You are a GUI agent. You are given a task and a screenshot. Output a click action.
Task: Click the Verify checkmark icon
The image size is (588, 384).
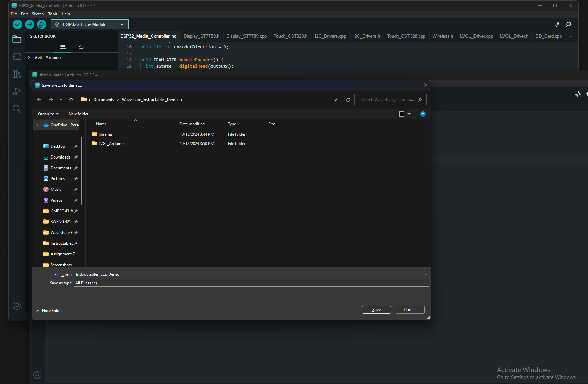pyautogui.click(x=18, y=24)
